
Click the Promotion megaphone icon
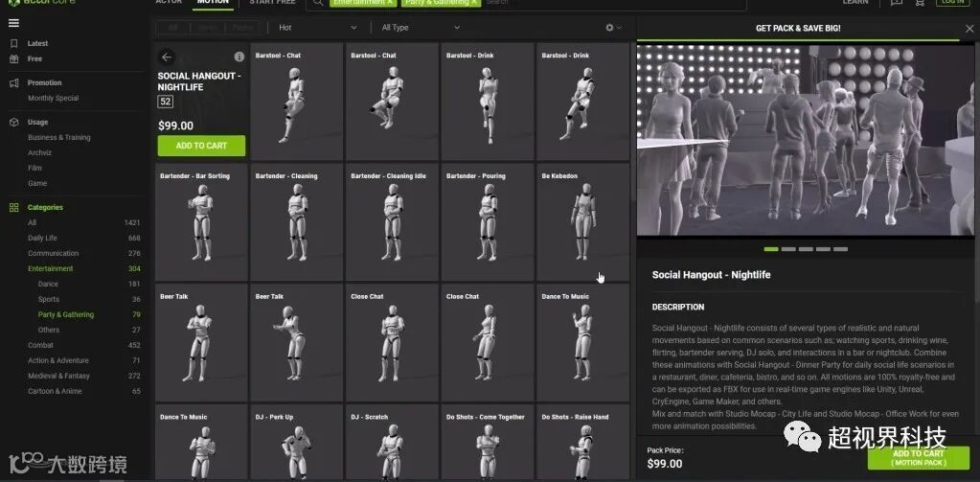(13, 82)
